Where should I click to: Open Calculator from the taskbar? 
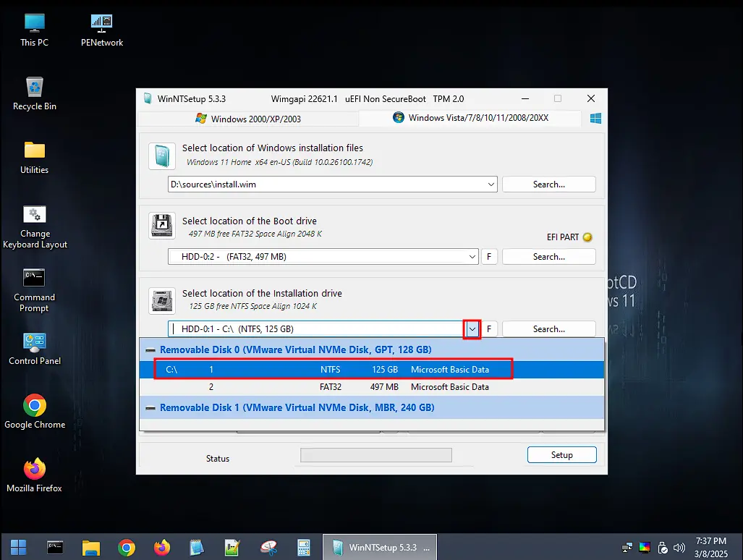point(305,547)
